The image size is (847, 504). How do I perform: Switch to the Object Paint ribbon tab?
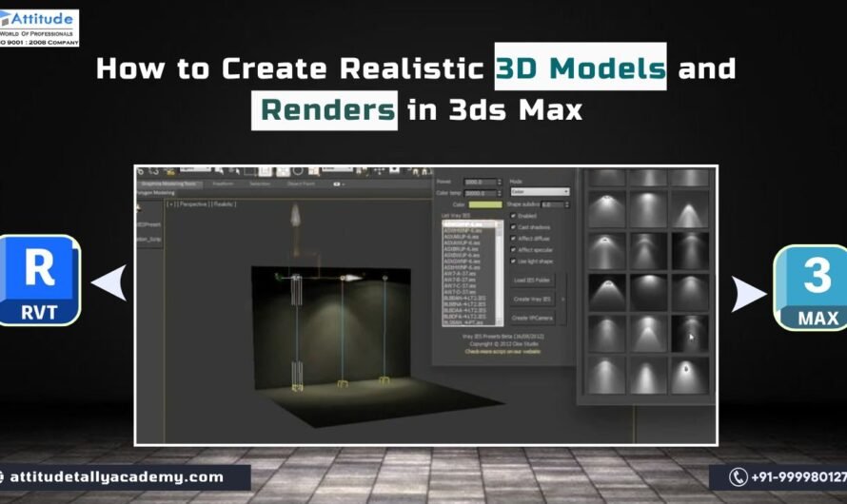click(301, 184)
